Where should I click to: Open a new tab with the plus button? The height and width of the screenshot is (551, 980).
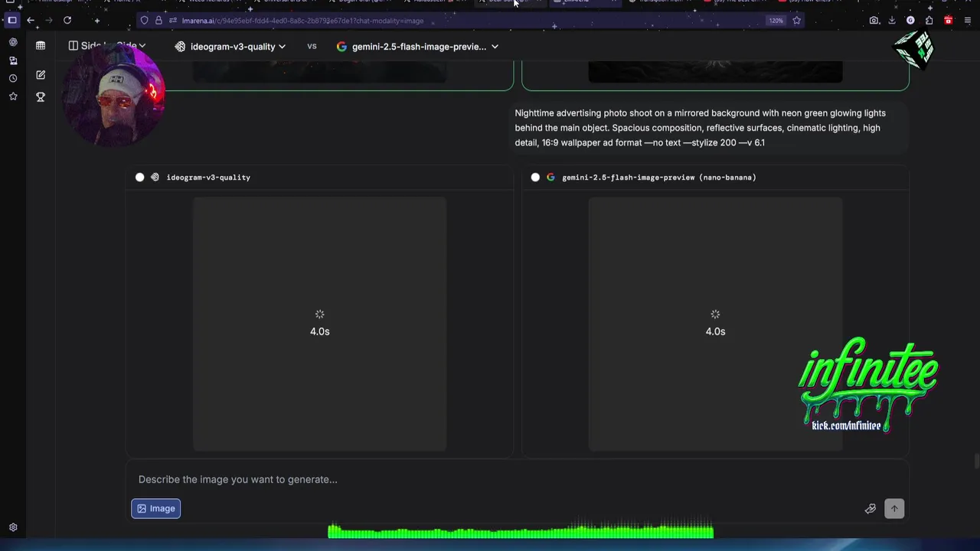click(96, 21)
